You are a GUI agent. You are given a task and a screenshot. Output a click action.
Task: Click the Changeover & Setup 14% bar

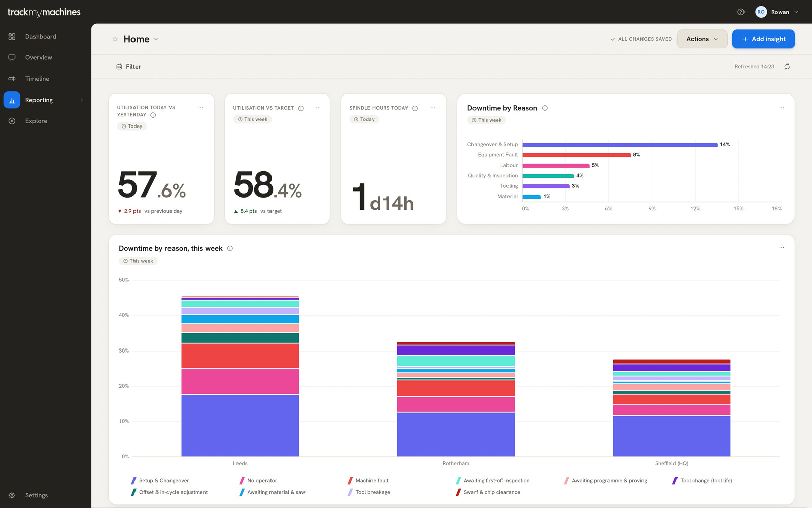[x=620, y=145]
